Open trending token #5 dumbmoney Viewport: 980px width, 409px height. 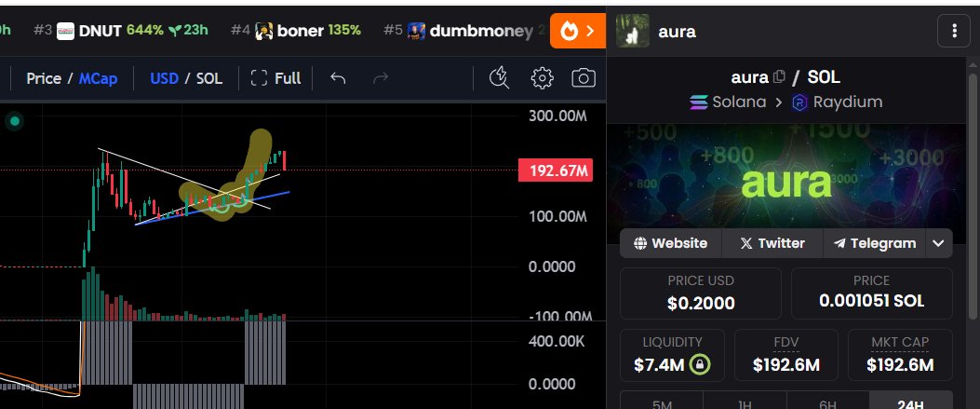(x=465, y=31)
